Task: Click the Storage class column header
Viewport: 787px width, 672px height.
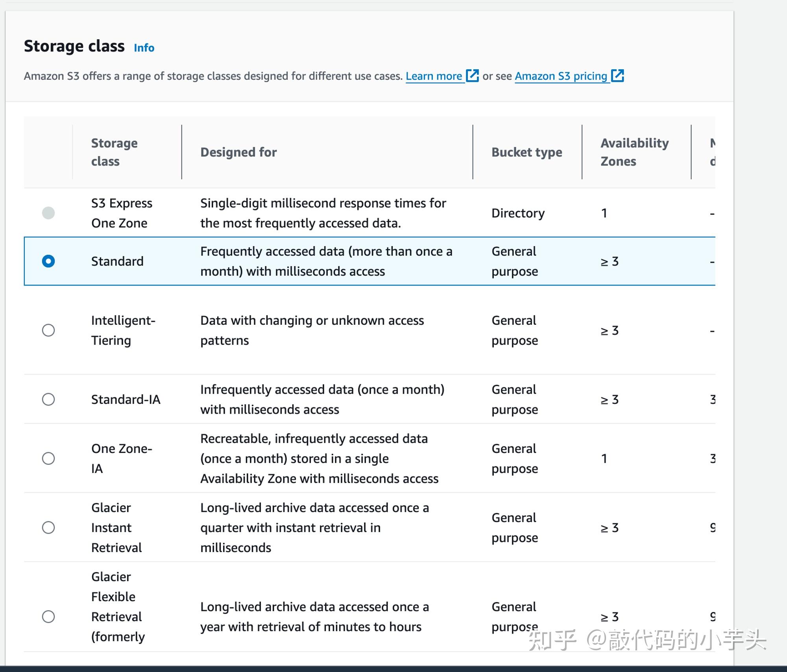Action: 115,152
